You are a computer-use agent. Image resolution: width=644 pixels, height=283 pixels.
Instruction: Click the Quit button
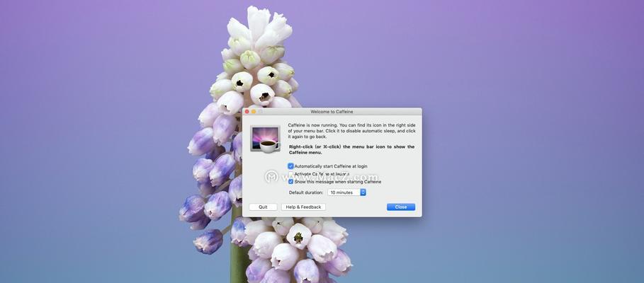[263, 207]
